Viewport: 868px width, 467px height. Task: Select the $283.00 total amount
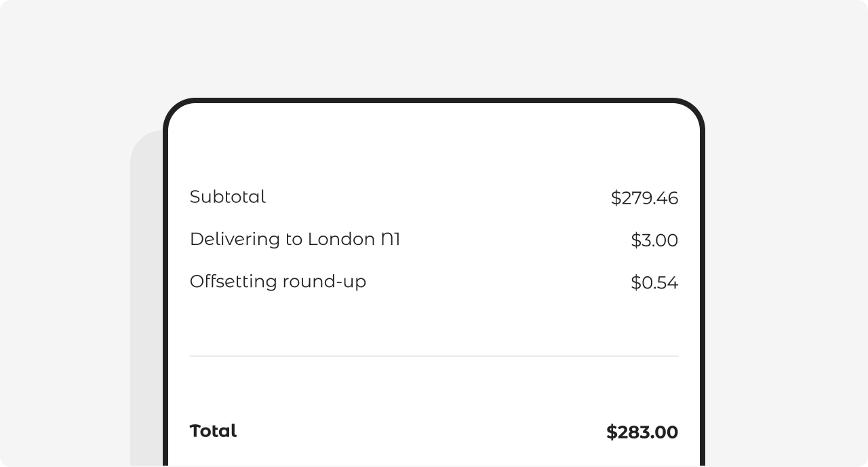coord(642,432)
